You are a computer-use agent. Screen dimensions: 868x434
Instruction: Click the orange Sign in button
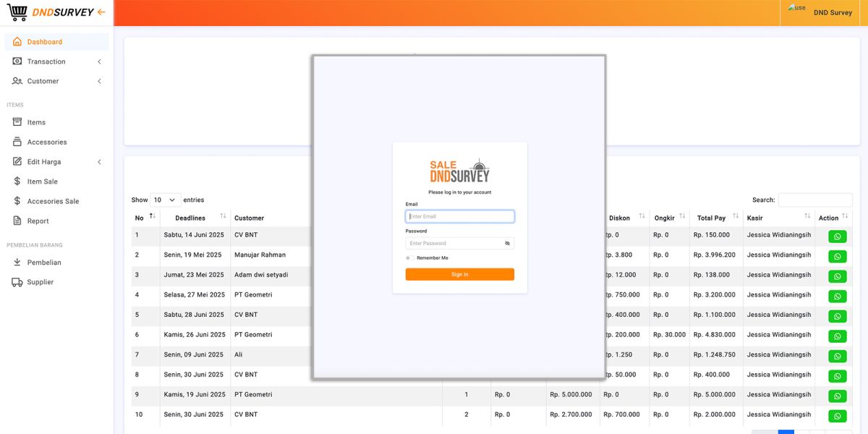(459, 275)
